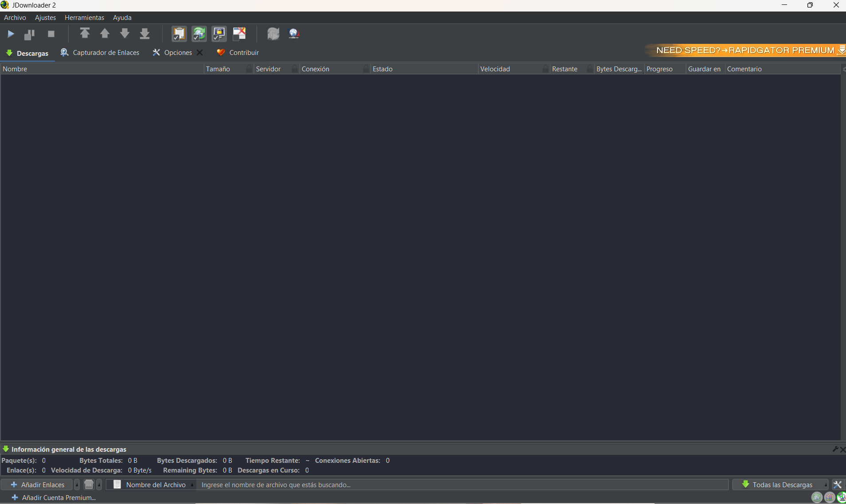Move selection to top of the list
846x504 pixels.
pos(85,34)
